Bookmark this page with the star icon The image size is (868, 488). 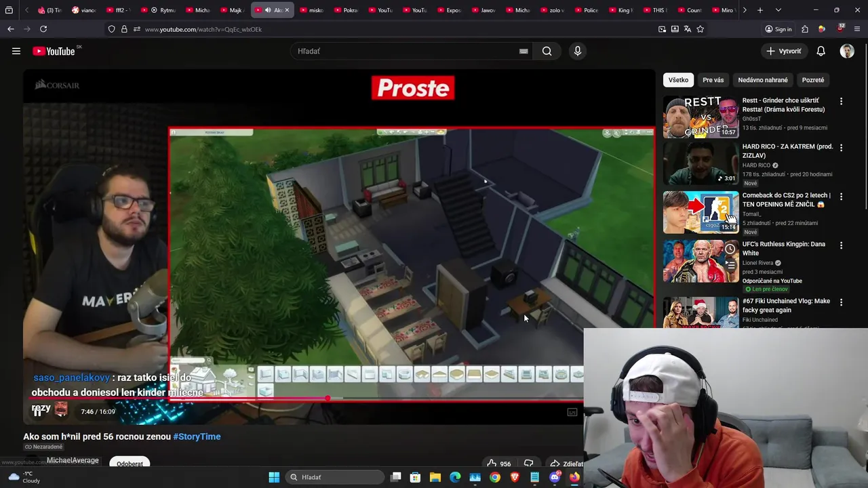click(x=701, y=29)
